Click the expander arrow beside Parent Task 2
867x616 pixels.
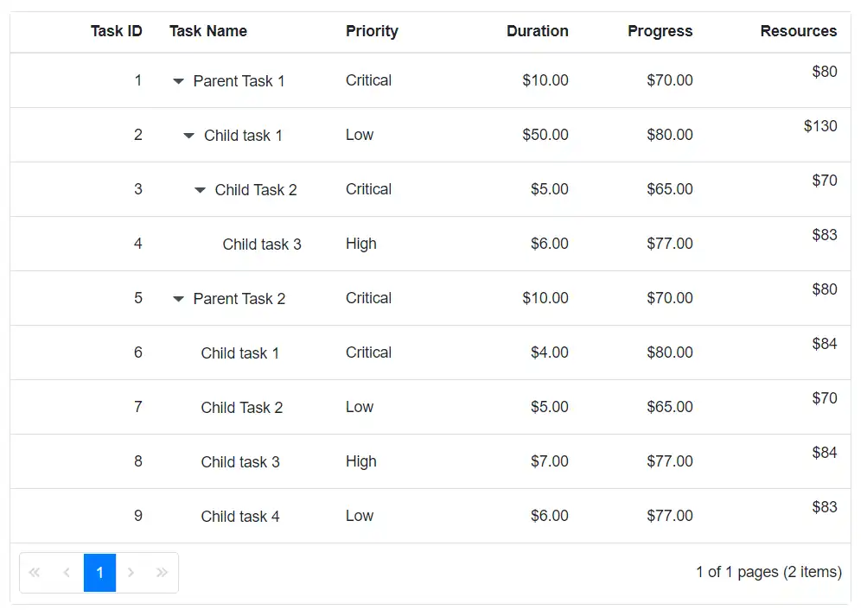(x=178, y=298)
